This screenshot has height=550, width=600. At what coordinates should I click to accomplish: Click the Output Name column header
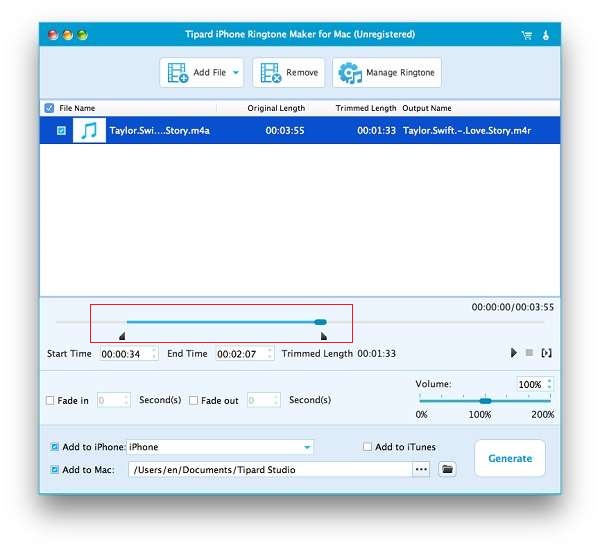click(x=426, y=108)
